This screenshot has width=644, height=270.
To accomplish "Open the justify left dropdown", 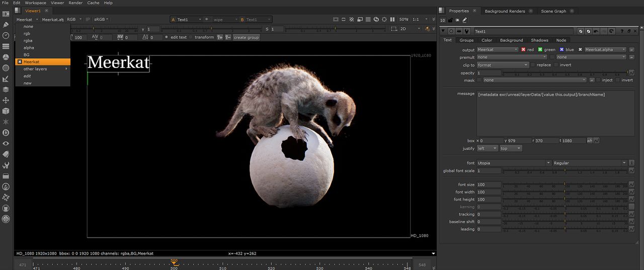I will click(487, 149).
